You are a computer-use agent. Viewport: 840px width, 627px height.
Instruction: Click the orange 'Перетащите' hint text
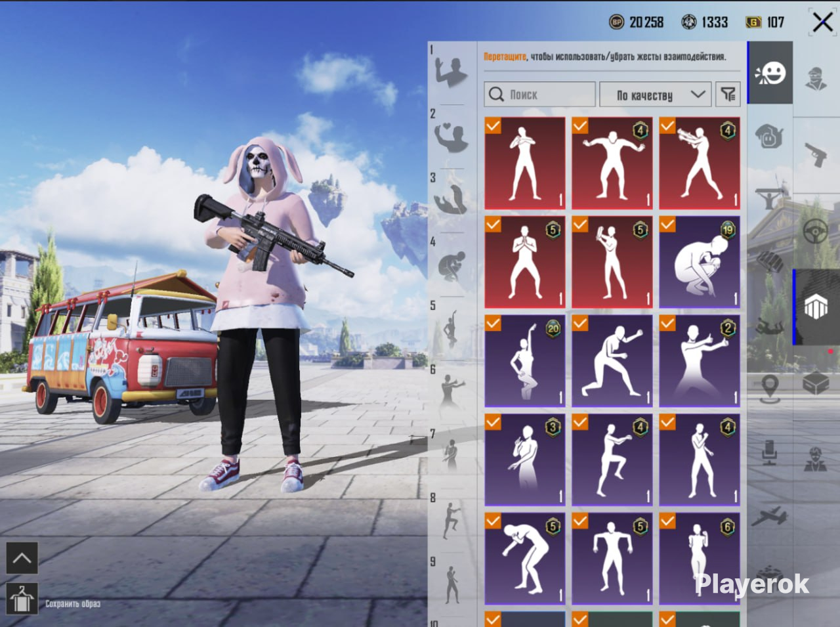pyautogui.click(x=505, y=57)
